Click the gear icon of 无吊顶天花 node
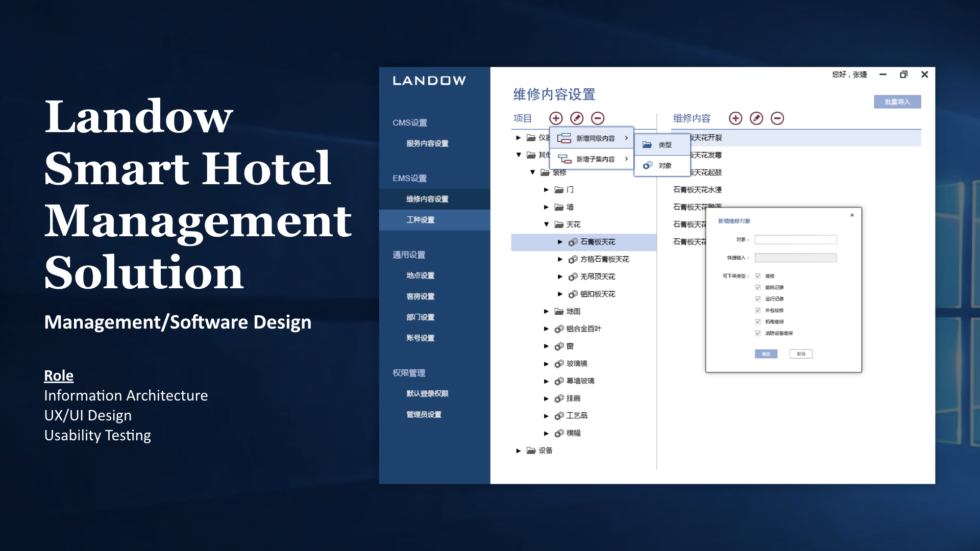 tap(573, 277)
